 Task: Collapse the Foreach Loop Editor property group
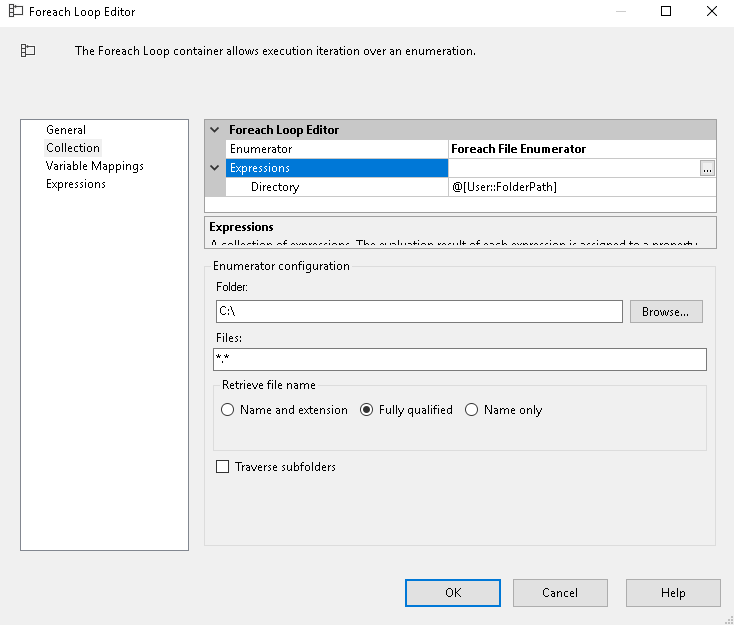tap(215, 130)
